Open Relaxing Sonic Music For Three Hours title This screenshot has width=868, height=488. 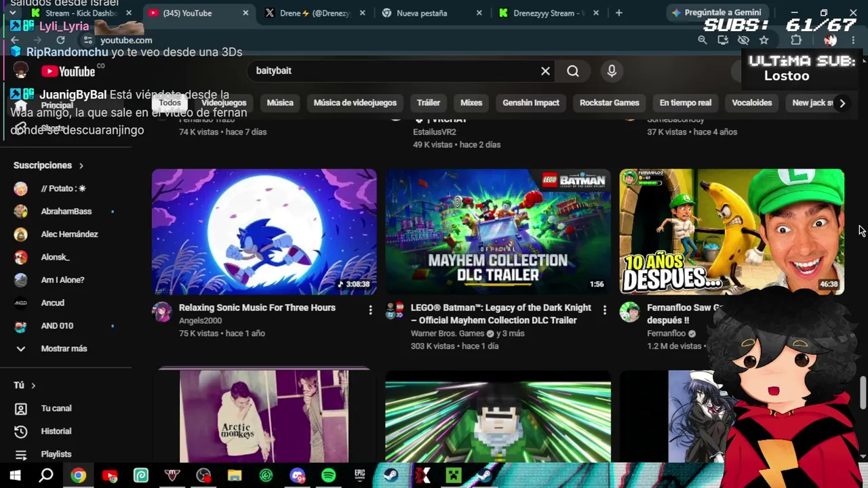point(257,308)
